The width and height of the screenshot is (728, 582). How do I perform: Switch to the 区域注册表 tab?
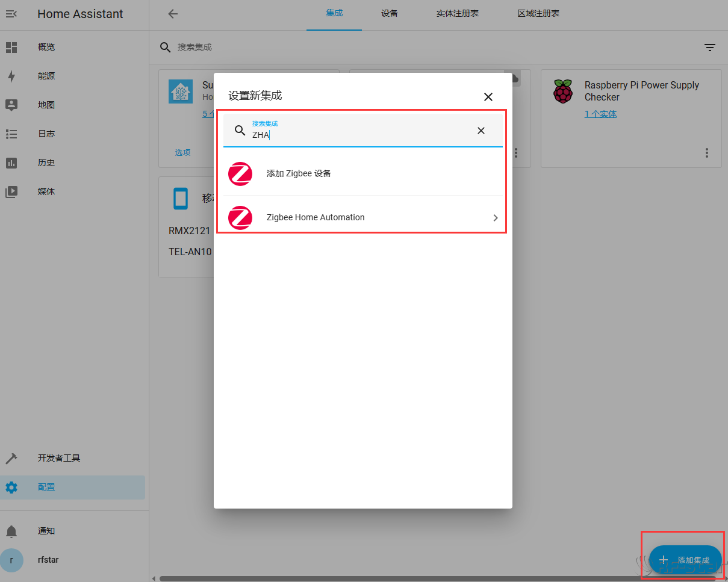(x=538, y=13)
